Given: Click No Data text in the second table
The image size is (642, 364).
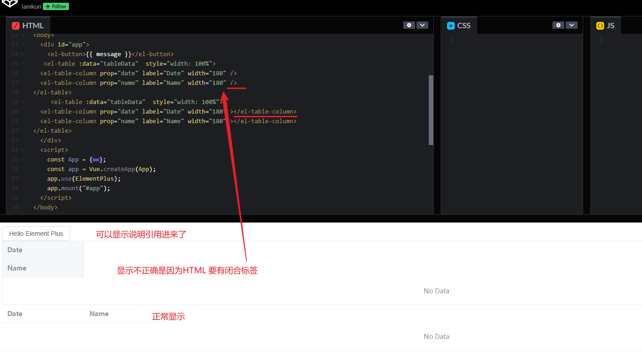Looking at the screenshot, I should point(437,337).
